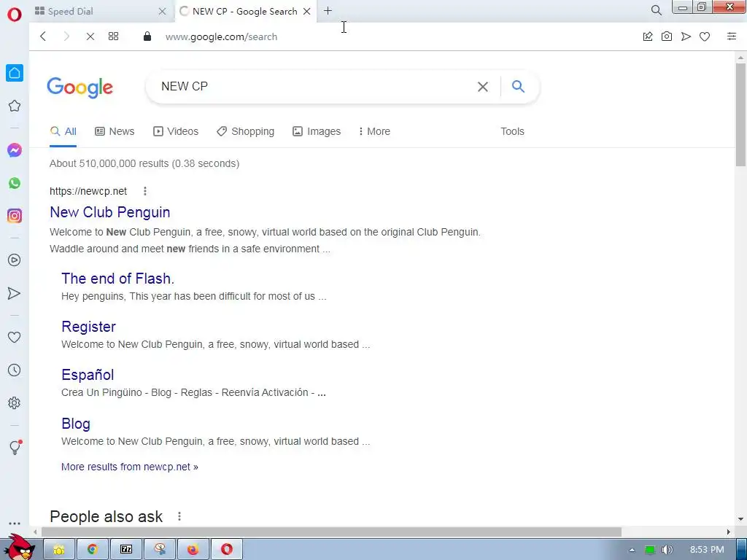Take a snapshot with camera icon
This screenshot has height=560, width=747.
point(667,36)
